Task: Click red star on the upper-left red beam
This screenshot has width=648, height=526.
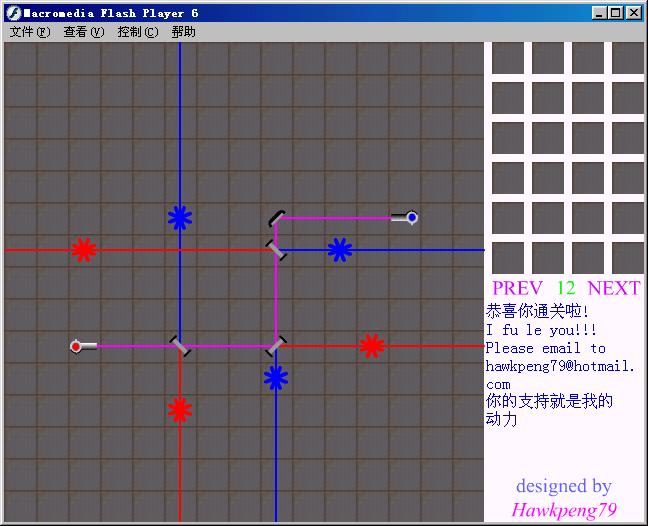Action: [x=84, y=250]
